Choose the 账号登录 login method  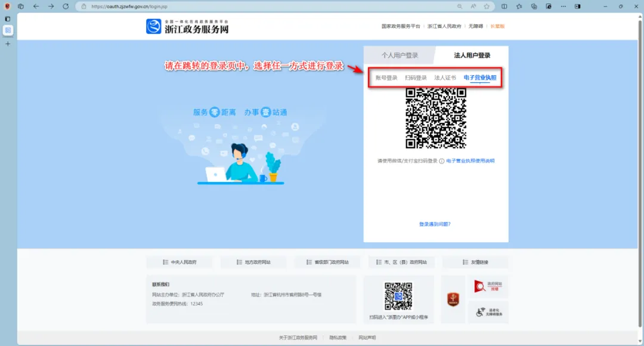coord(386,78)
